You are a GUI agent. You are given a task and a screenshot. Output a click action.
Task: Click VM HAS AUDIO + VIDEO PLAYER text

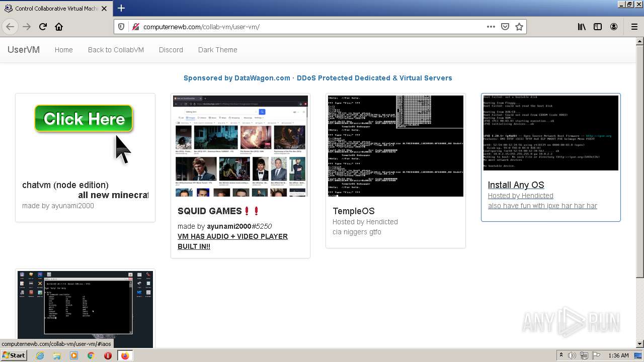point(232,241)
